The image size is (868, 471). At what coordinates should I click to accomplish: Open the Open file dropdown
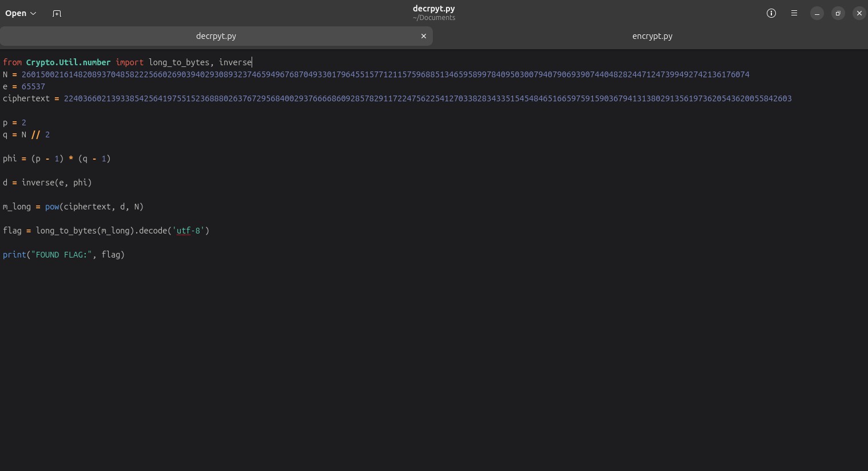(x=21, y=13)
